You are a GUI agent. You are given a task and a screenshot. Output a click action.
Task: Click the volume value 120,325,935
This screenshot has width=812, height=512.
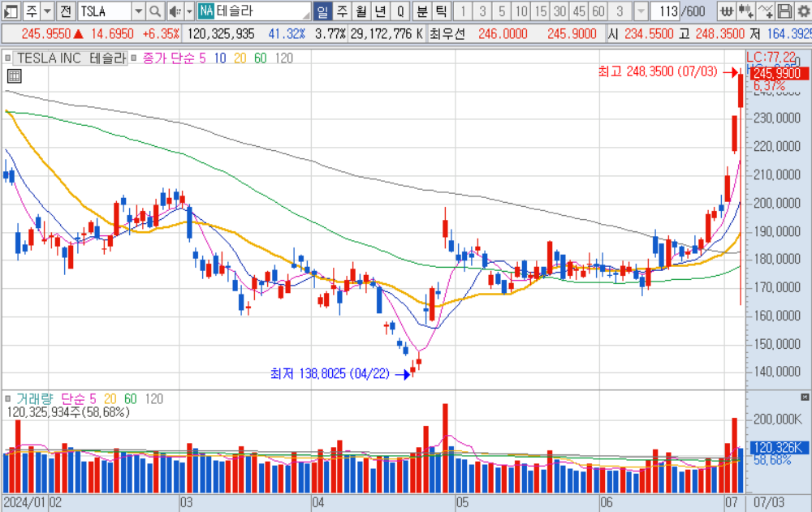tap(221, 34)
